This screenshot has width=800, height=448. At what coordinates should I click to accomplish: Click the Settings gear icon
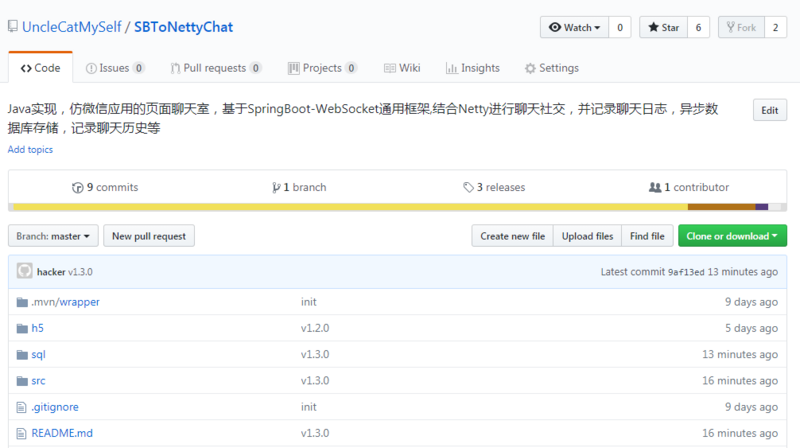point(531,68)
